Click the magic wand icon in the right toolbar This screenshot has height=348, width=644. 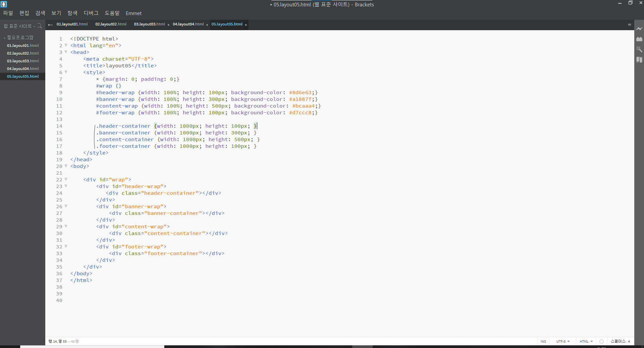click(639, 49)
